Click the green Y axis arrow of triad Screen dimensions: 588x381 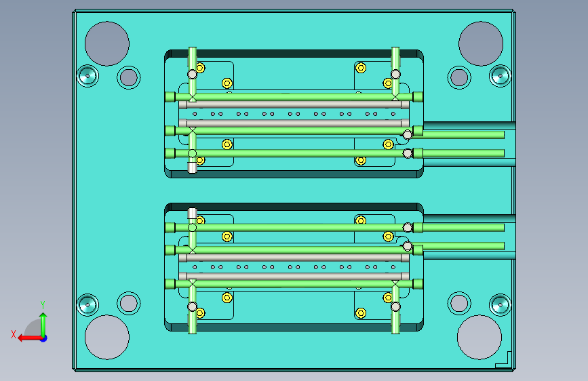point(43,324)
